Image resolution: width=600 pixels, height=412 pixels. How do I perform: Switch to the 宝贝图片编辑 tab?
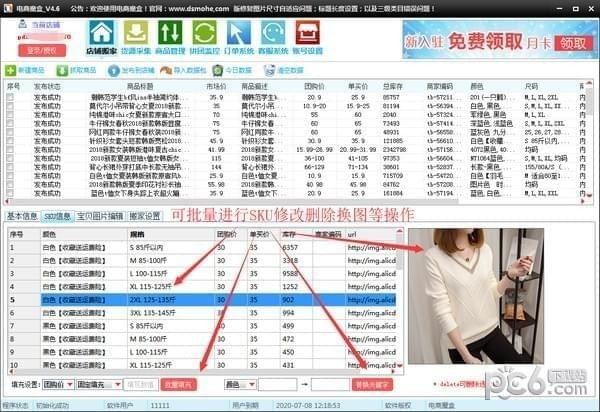coord(100,216)
